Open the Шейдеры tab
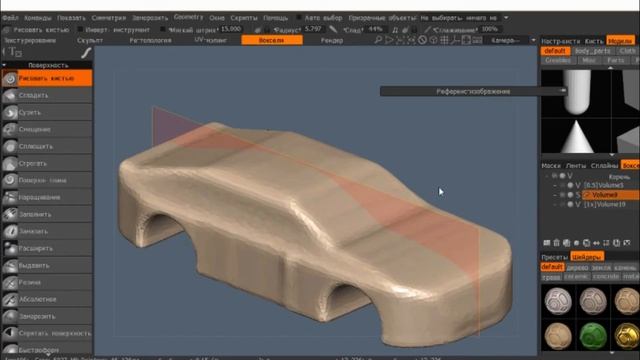This screenshot has height=360, width=640. 587,257
